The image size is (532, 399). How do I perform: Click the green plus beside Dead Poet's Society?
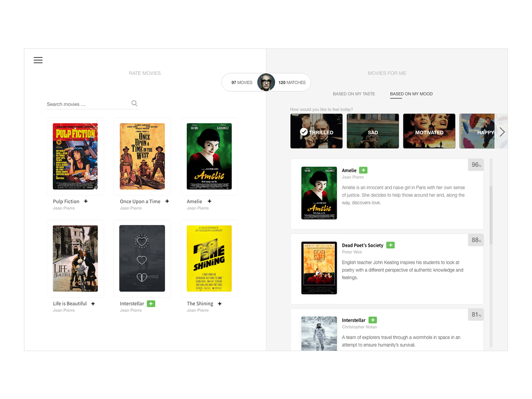point(390,245)
